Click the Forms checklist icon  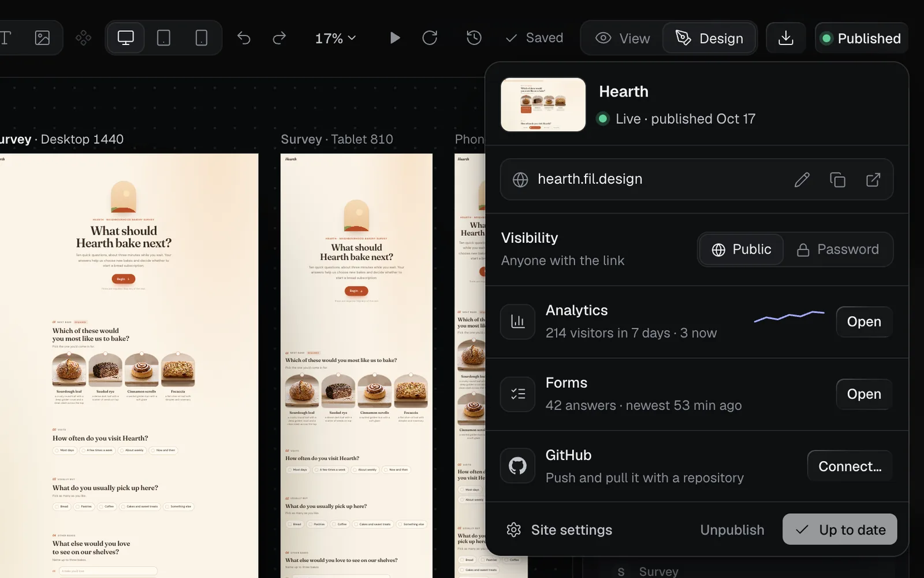(517, 394)
